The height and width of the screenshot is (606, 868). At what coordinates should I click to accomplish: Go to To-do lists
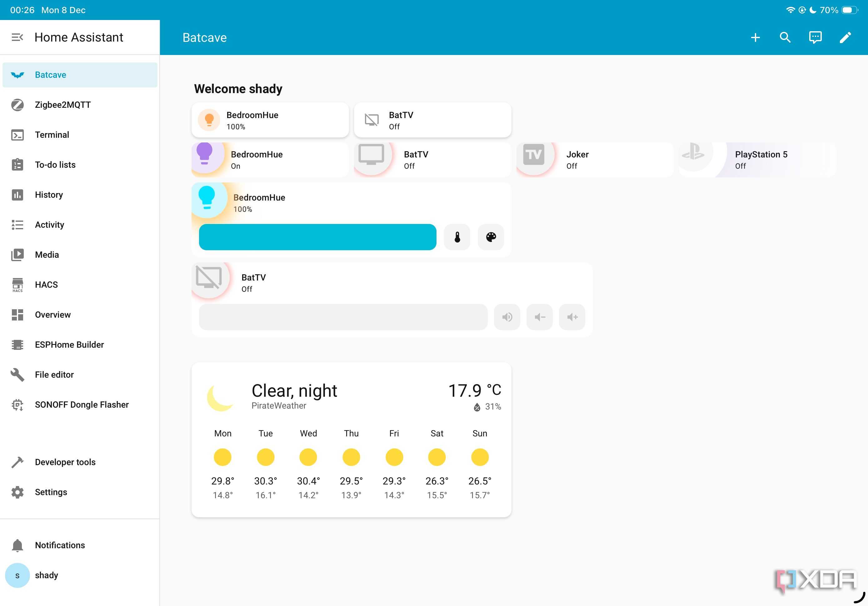point(80,165)
